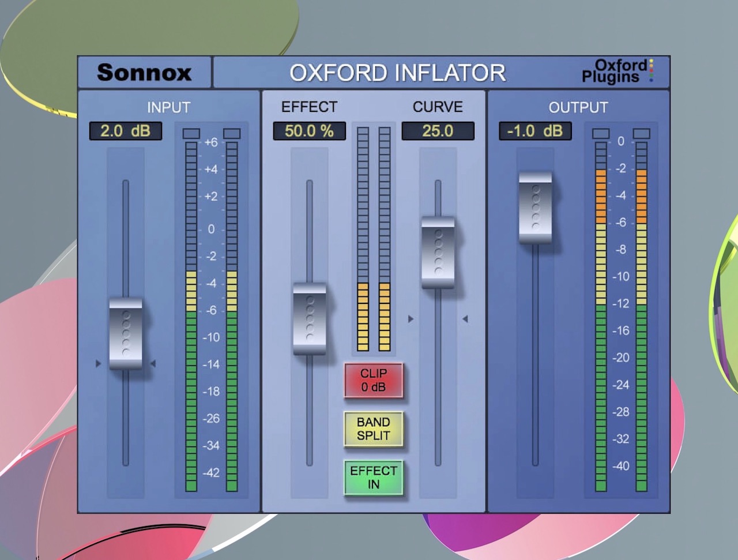Click the Sonnox logo
The image size is (738, 560).
[x=144, y=73]
